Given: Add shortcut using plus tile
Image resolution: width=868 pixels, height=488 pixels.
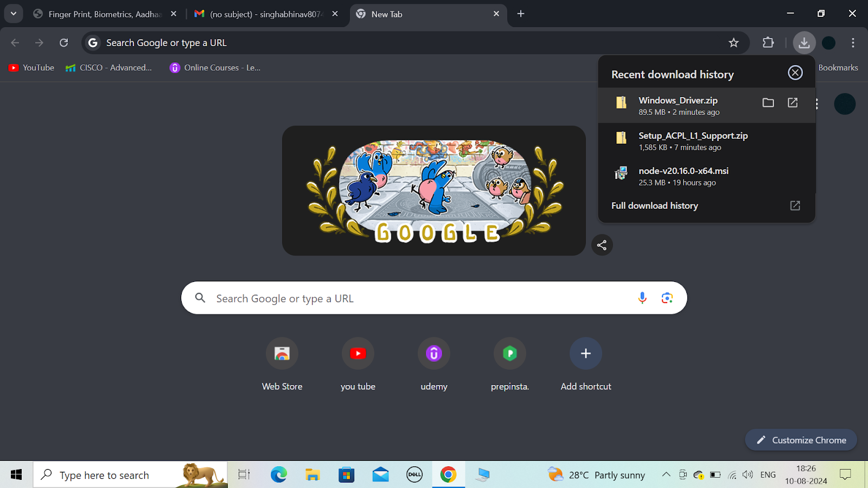Looking at the screenshot, I should pyautogui.click(x=586, y=364).
